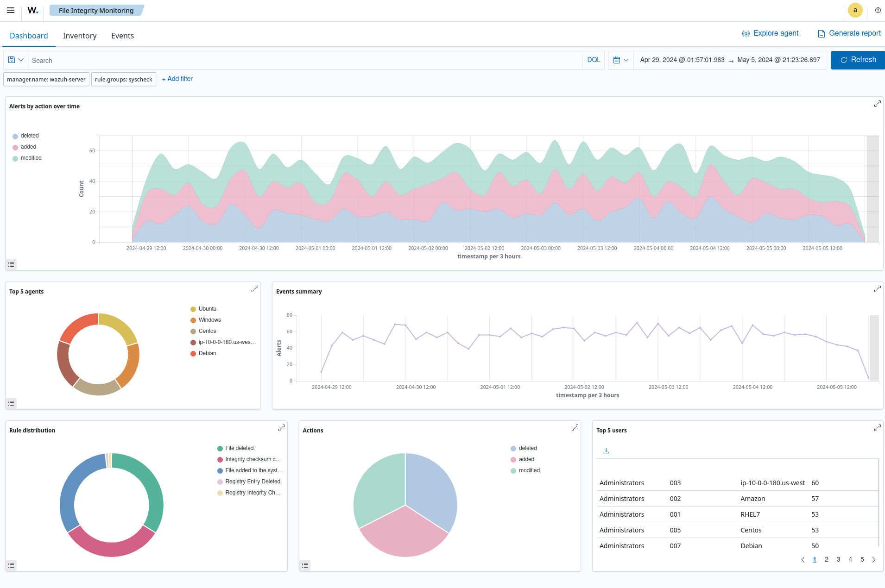The width and height of the screenshot is (885, 588).
Task: Open the saved query dropdown left of search
Action: point(15,60)
